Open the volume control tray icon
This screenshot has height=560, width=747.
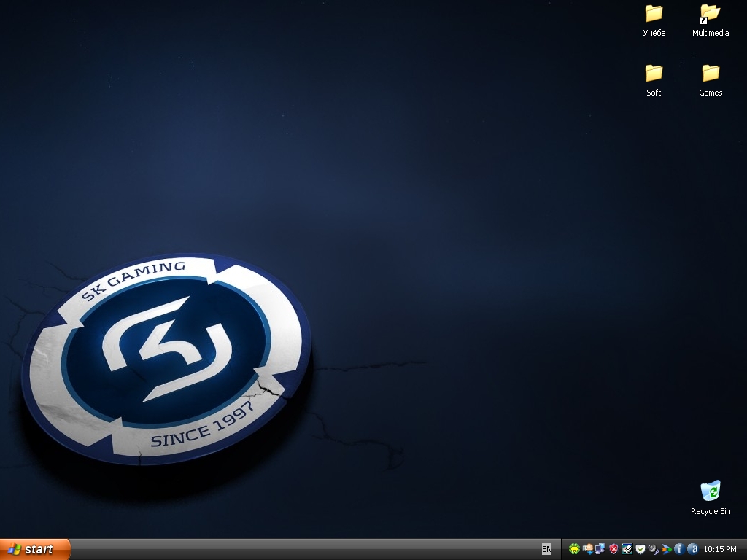click(x=652, y=548)
